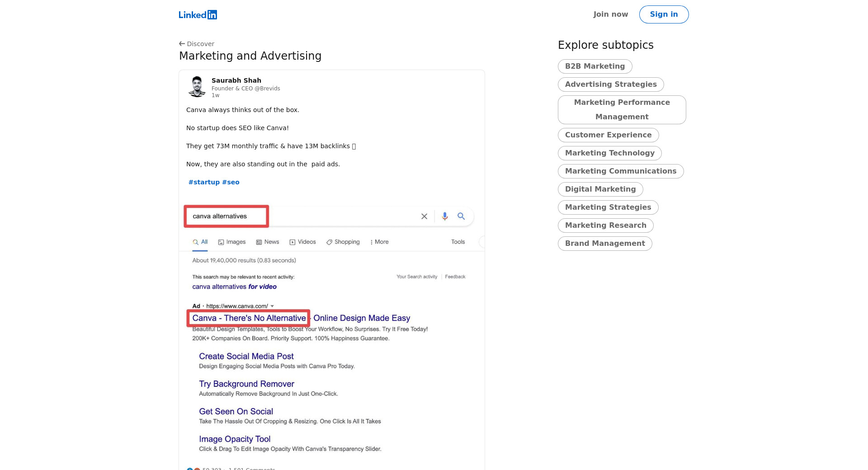
Task: Choose the Marketing Strategies subtopic
Action: tap(608, 207)
